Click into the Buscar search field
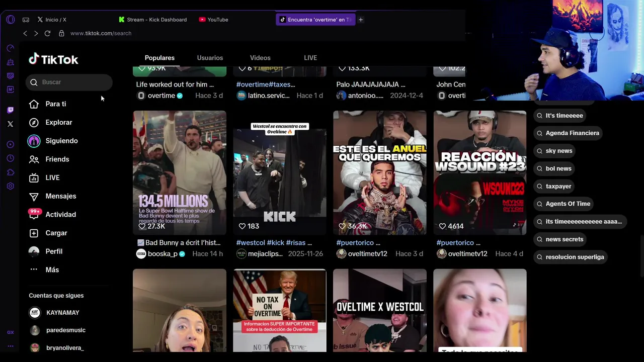This screenshot has width=644, height=362. [69, 82]
